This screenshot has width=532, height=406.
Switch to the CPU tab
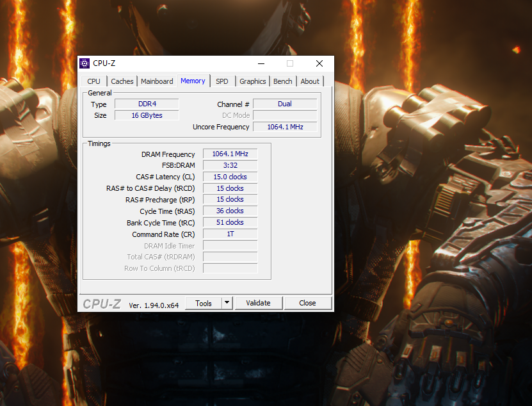(x=93, y=81)
